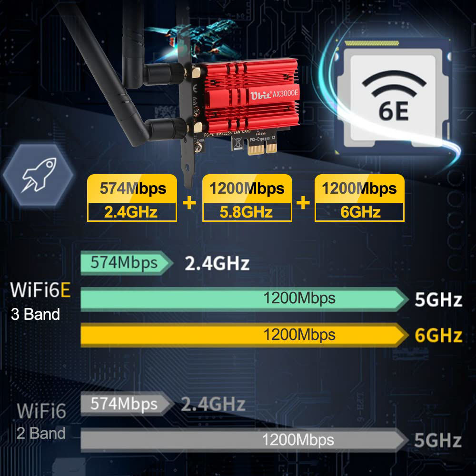Click the Ubit AX3000E logo on heatsink

click(274, 94)
